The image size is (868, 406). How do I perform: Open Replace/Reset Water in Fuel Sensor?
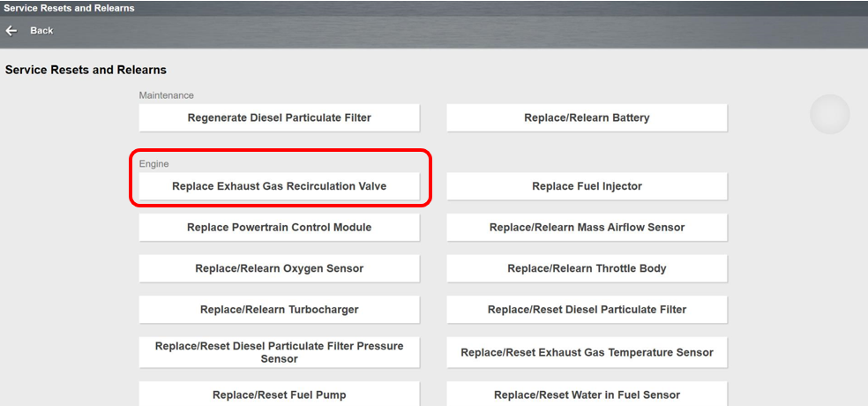pyautogui.click(x=587, y=394)
